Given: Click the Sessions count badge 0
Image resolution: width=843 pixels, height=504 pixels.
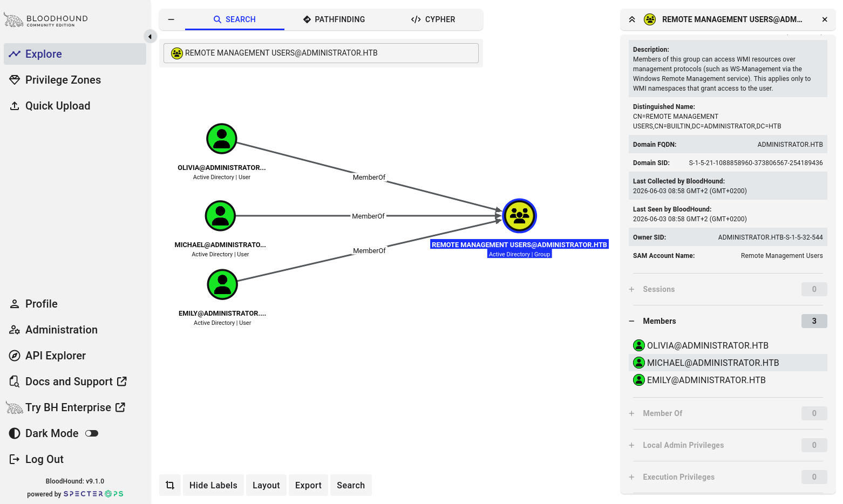Looking at the screenshot, I should 814,289.
